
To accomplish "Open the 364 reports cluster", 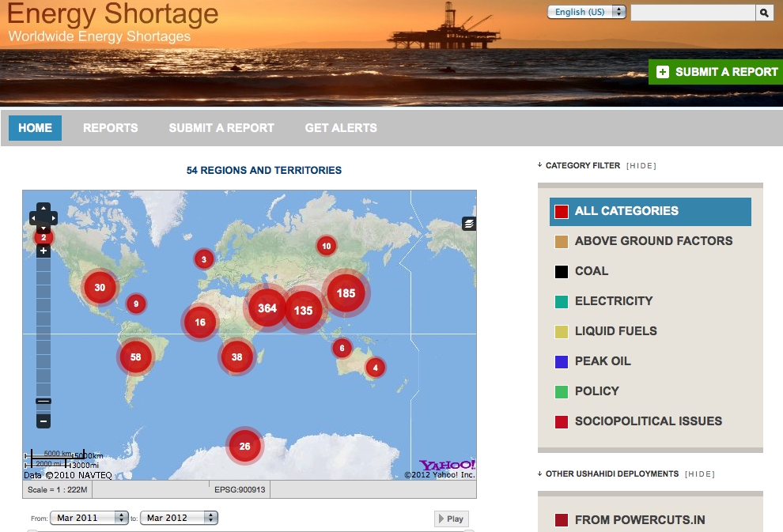I will [267, 308].
